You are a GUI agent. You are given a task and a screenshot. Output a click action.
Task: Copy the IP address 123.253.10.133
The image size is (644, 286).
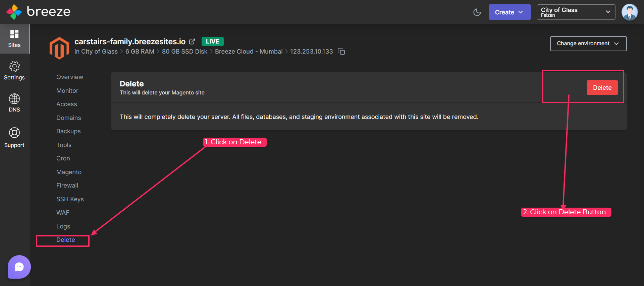click(341, 51)
